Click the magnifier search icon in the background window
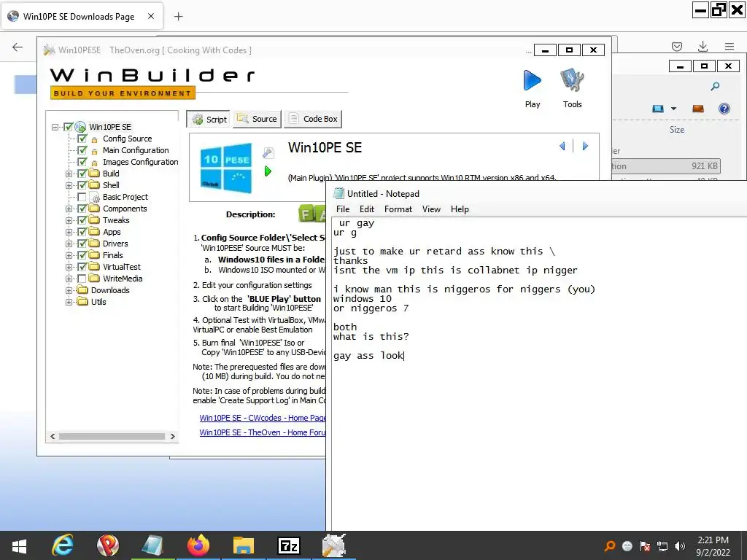The height and width of the screenshot is (560, 747). click(x=715, y=86)
